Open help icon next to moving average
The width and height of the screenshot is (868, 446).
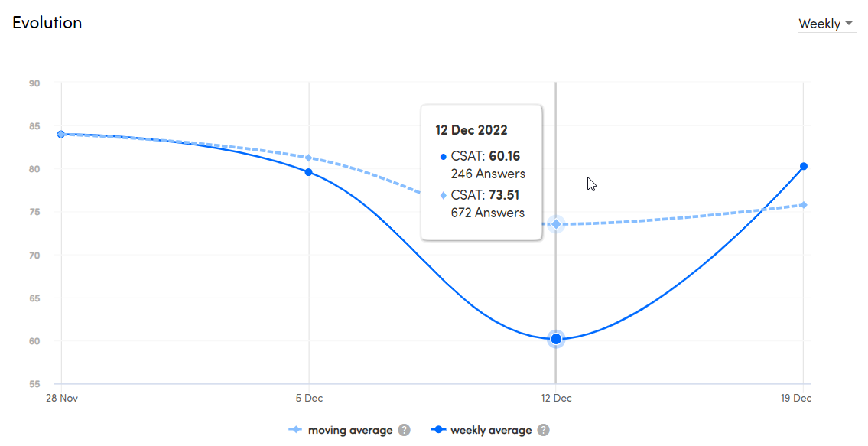[x=404, y=430]
